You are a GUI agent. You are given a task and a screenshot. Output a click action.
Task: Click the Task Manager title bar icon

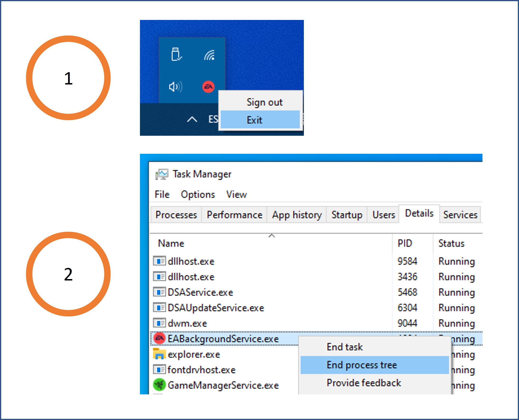coord(162,174)
